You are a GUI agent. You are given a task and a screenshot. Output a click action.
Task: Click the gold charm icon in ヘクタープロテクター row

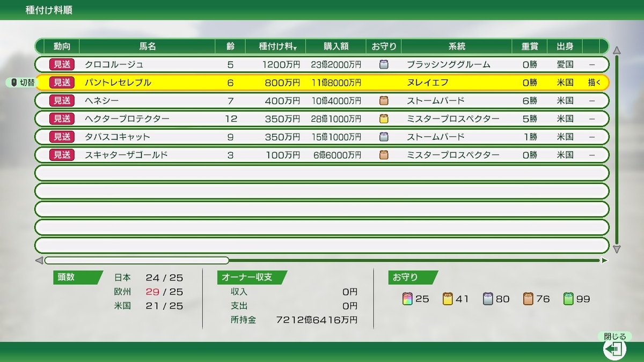click(x=384, y=119)
